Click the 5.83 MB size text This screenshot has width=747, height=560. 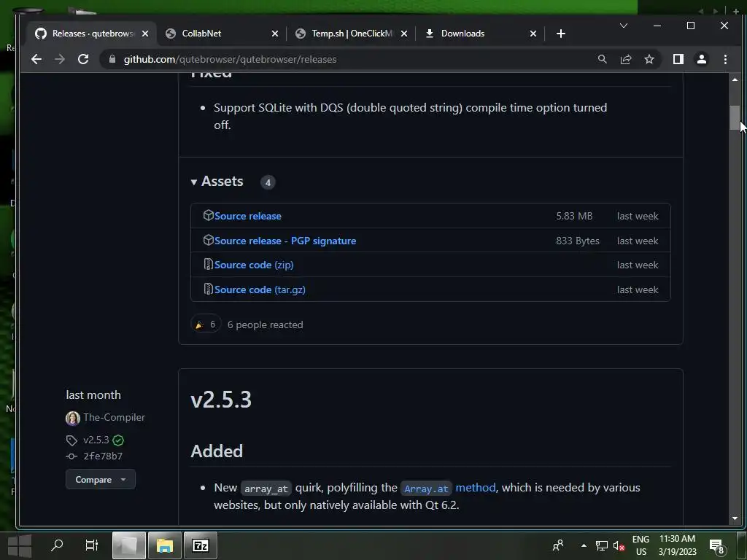(x=574, y=216)
